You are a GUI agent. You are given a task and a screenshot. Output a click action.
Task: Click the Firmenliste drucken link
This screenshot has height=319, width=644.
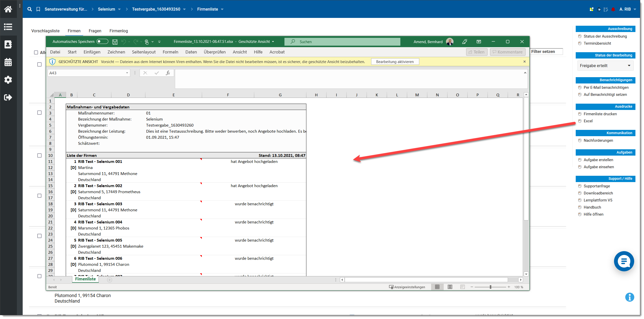[600, 114]
